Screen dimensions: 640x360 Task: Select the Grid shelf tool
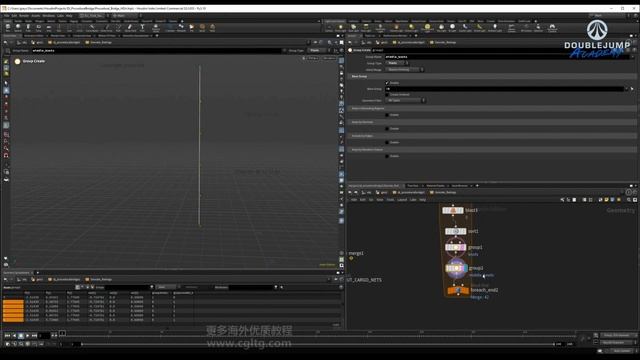pyautogui.click(x=49, y=27)
